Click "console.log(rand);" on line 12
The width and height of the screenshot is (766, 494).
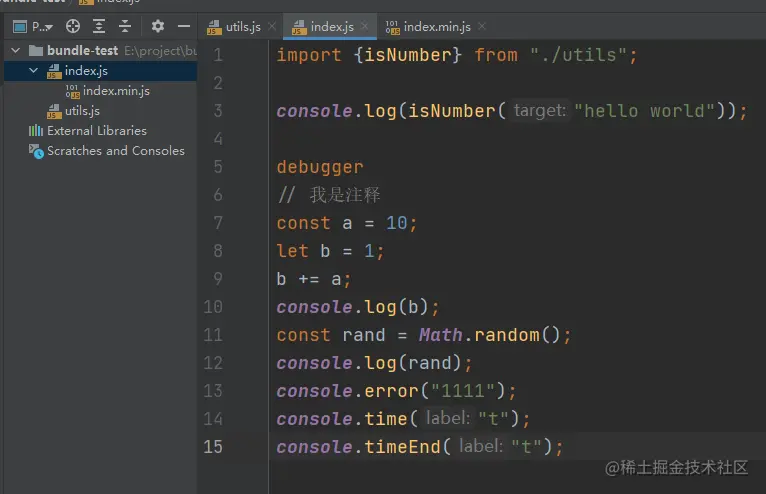point(374,363)
